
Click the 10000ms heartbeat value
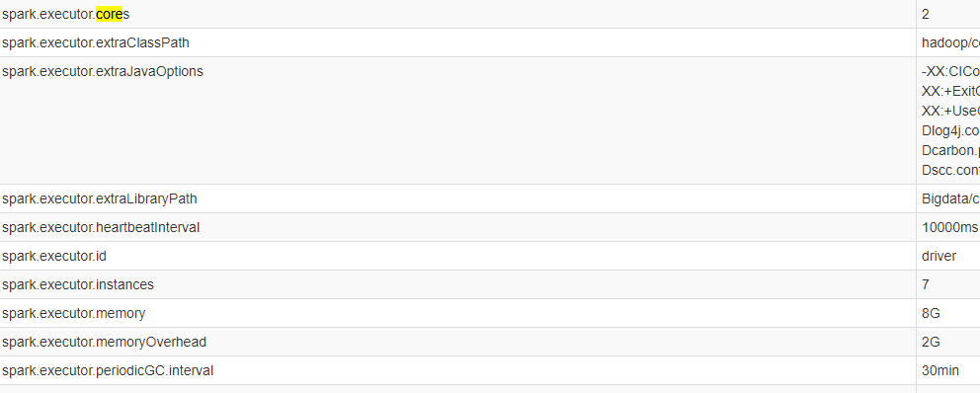tap(950, 227)
